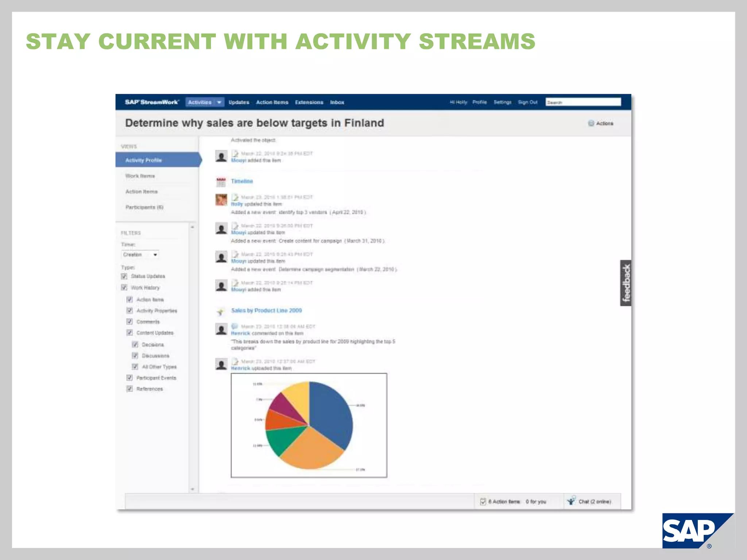Click in the Search field
Screen dimensions: 747x560
coord(583,102)
